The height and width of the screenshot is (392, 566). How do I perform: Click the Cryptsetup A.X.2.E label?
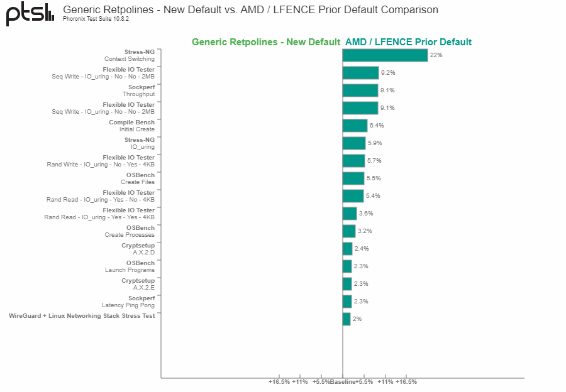click(x=138, y=284)
